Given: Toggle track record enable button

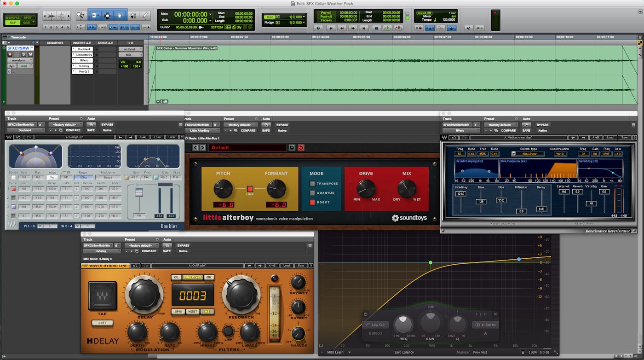Looking at the screenshot, I should click(x=10, y=54).
